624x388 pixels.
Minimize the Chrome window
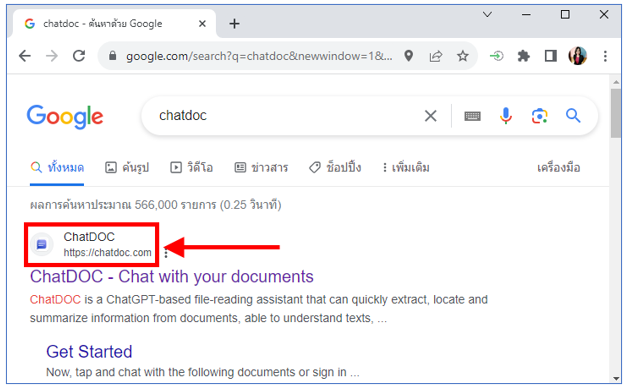click(526, 15)
